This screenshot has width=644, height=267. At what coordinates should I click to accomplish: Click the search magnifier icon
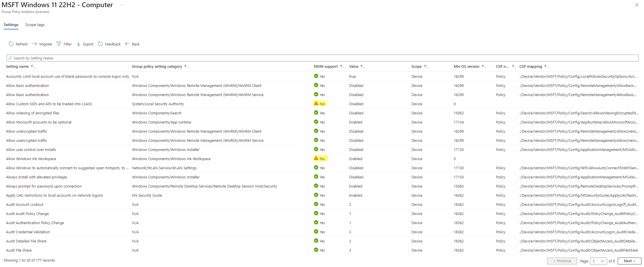click(x=10, y=58)
